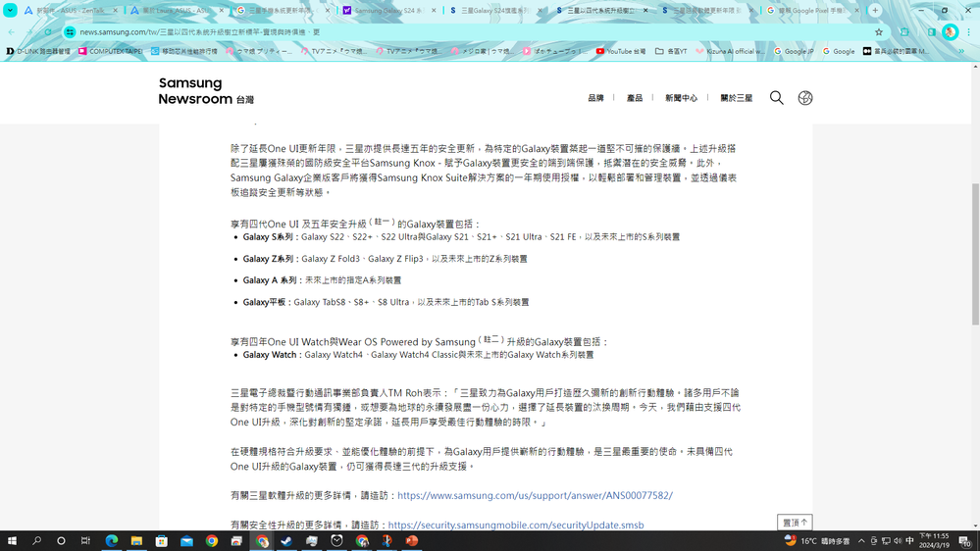
Task: Switch to the ASUS ZenTalk tab
Action: pos(69,11)
